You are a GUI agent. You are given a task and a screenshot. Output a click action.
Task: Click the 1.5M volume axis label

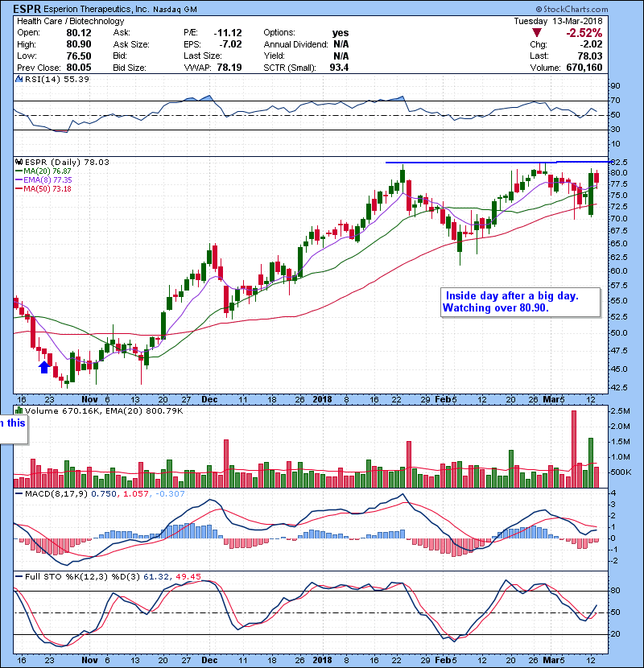[x=620, y=441]
